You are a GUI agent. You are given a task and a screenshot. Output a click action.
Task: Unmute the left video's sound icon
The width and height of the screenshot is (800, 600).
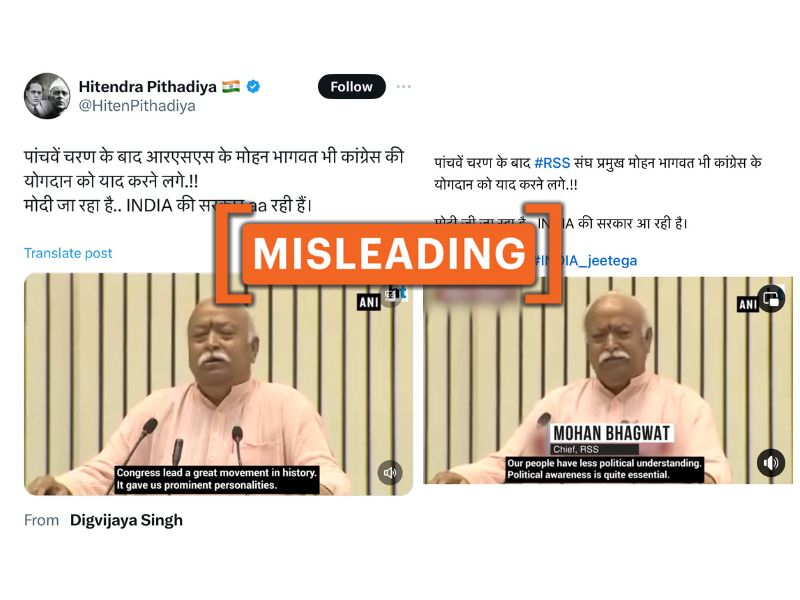click(x=390, y=472)
